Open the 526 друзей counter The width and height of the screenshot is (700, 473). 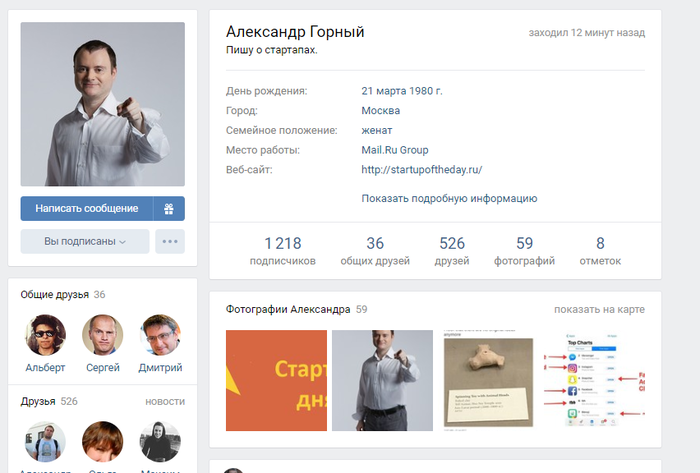pyautogui.click(x=452, y=251)
